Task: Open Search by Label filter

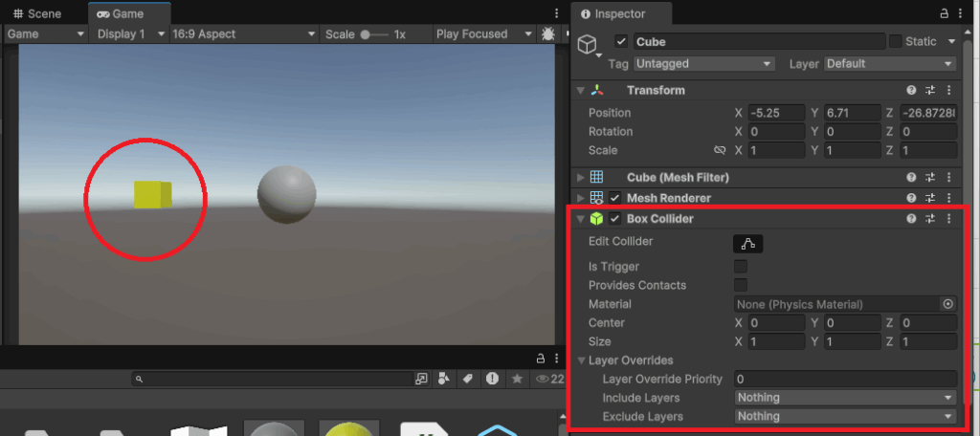Action: point(467,379)
